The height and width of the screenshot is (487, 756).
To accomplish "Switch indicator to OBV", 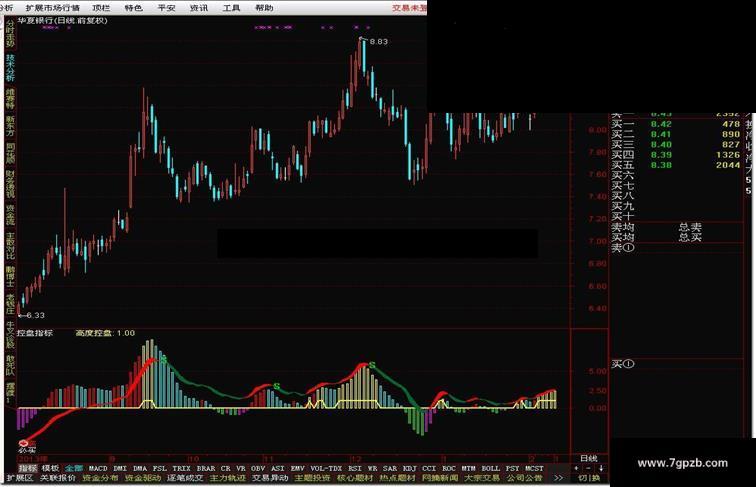I will [258, 468].
